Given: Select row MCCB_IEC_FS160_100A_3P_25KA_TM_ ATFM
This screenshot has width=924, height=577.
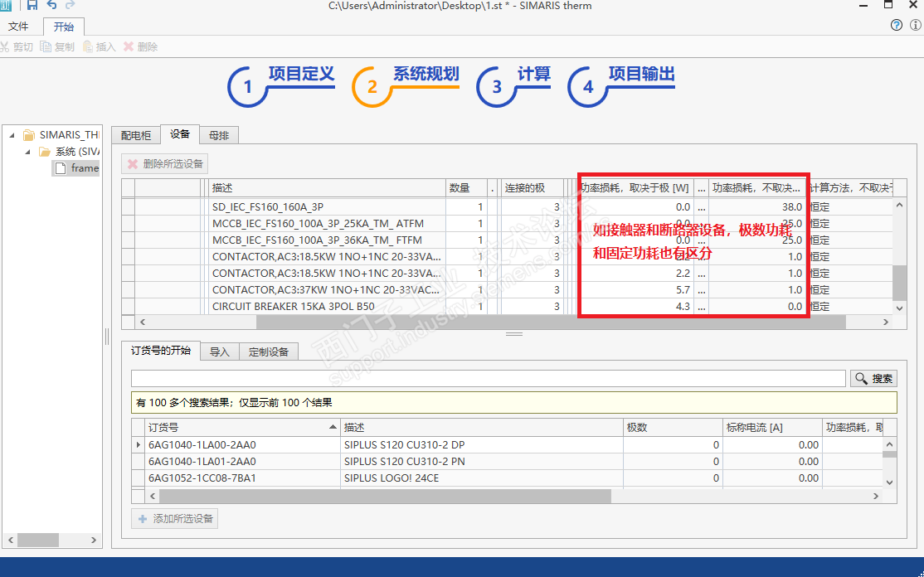Looking at the screenshot, I should click(x=507, y=224).
